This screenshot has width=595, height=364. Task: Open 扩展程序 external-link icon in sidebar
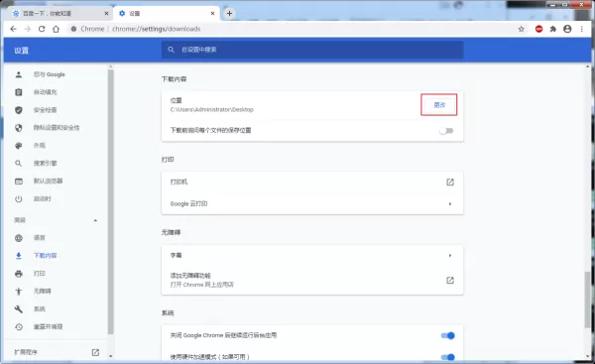(x=95, y=352)
